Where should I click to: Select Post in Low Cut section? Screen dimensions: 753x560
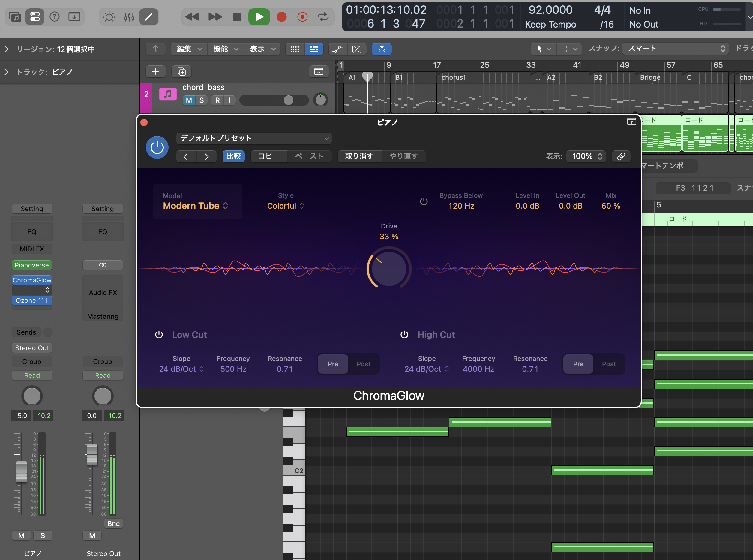[x=363, y=364]
